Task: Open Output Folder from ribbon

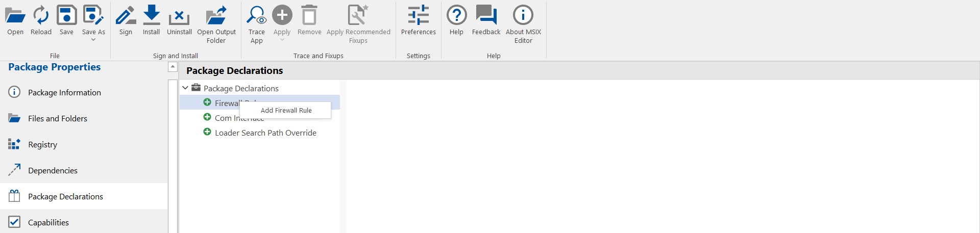Action: pos(216,16)
